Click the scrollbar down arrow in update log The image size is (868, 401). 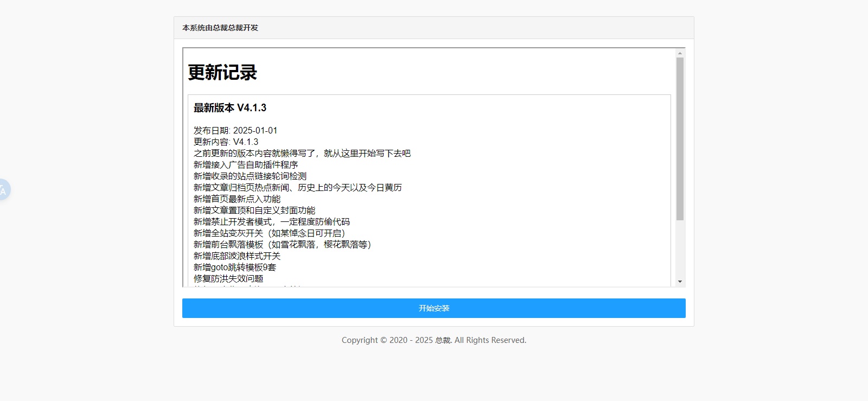[x=680, y=282]
